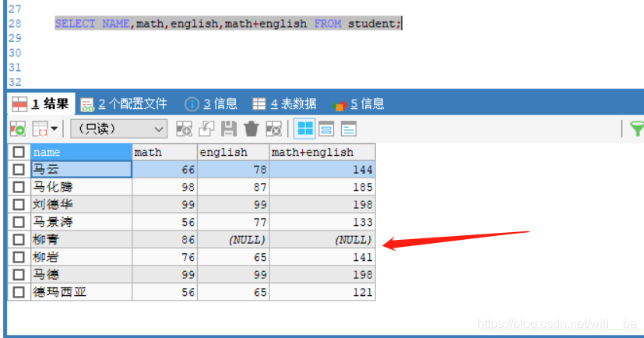Click the math value 86 for 柳青
Viewport: 644px width, 338px height.
pos(164,239)
